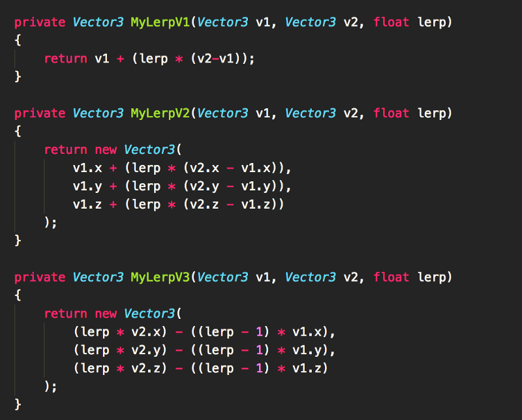522x420 pixels.
Task: Click the private keyword before MyLerpV3
Action: click(40, 277)
